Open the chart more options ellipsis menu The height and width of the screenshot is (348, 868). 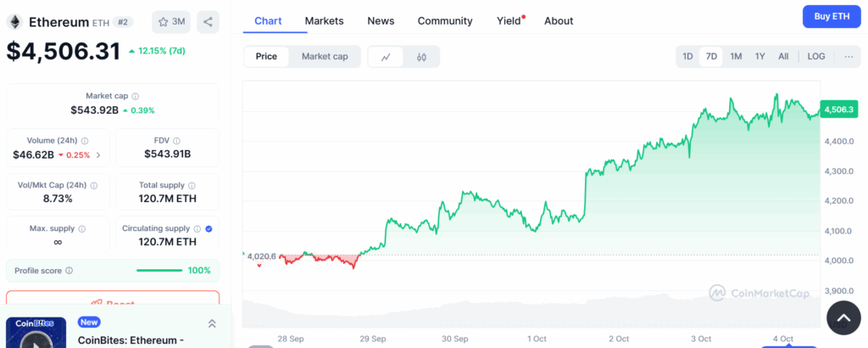pos(848,57)
